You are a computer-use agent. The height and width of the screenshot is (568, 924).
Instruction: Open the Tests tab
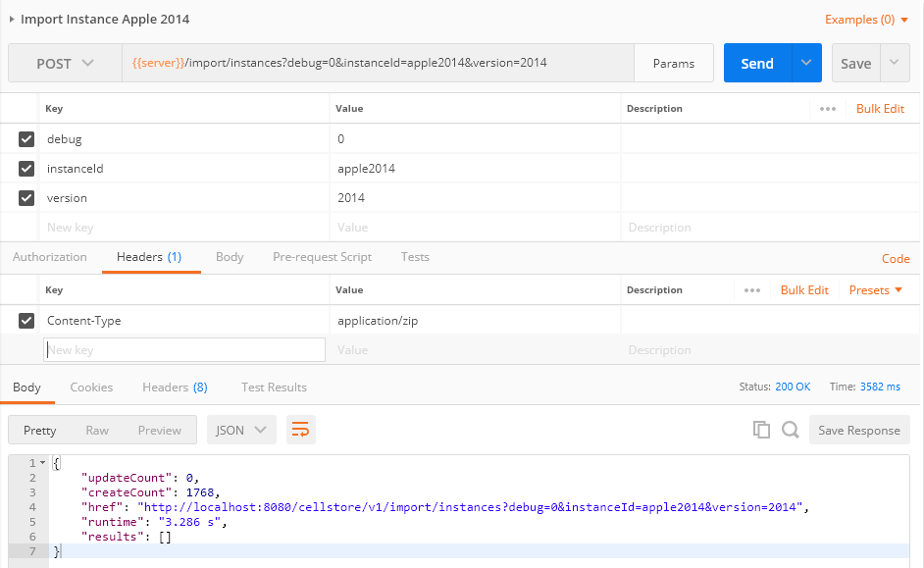[415, 257]
